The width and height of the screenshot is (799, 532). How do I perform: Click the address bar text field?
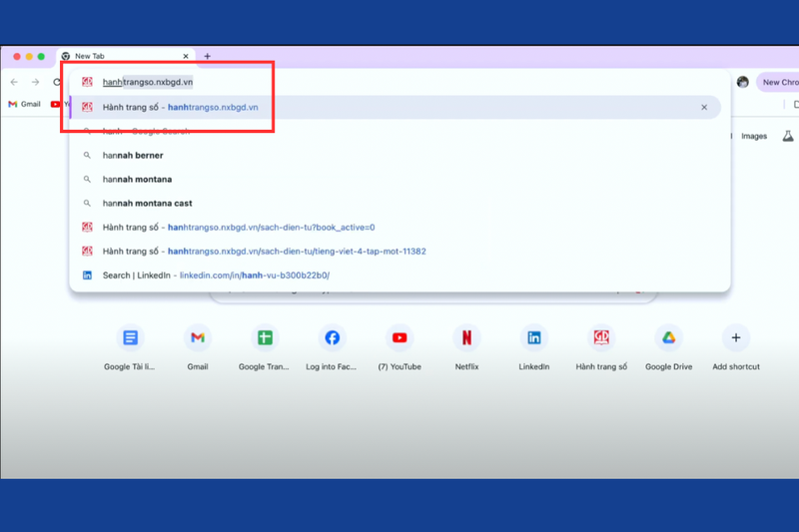click(399, 82)
